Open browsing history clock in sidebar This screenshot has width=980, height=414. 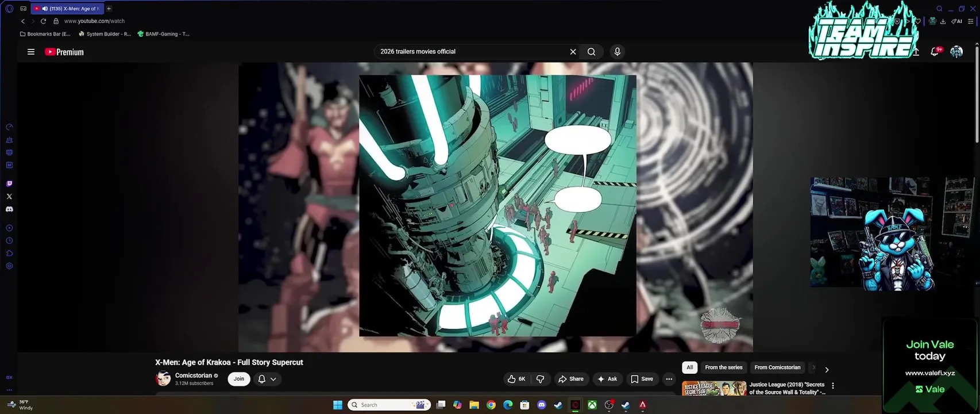click(9, 241)
